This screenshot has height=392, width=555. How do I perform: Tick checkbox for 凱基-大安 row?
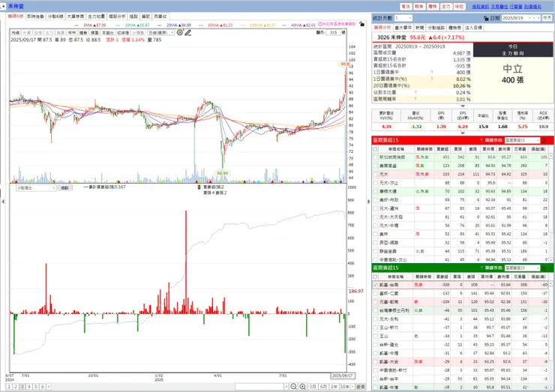(x=376, y=361)
